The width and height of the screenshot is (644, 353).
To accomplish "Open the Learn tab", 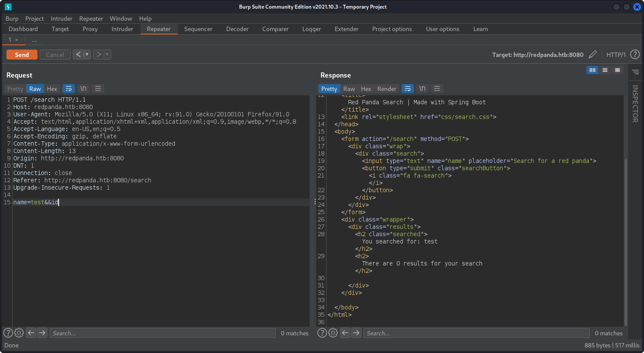I will click(x=480, y=29).
